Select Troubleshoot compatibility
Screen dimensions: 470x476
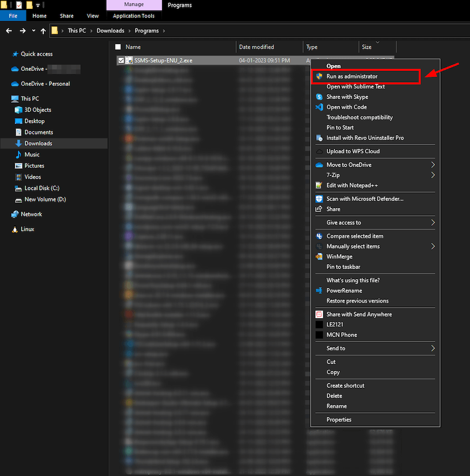tap(359, 117)
